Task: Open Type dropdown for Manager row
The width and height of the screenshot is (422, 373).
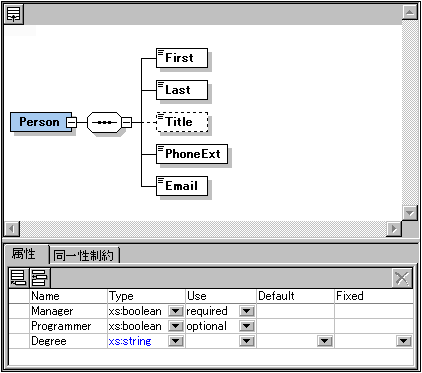Action: 176,311
